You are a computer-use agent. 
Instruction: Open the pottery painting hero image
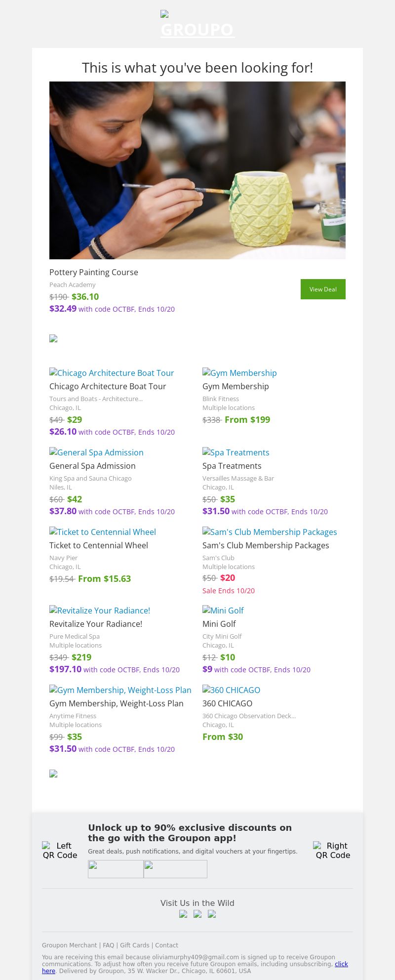coord(197,170)
